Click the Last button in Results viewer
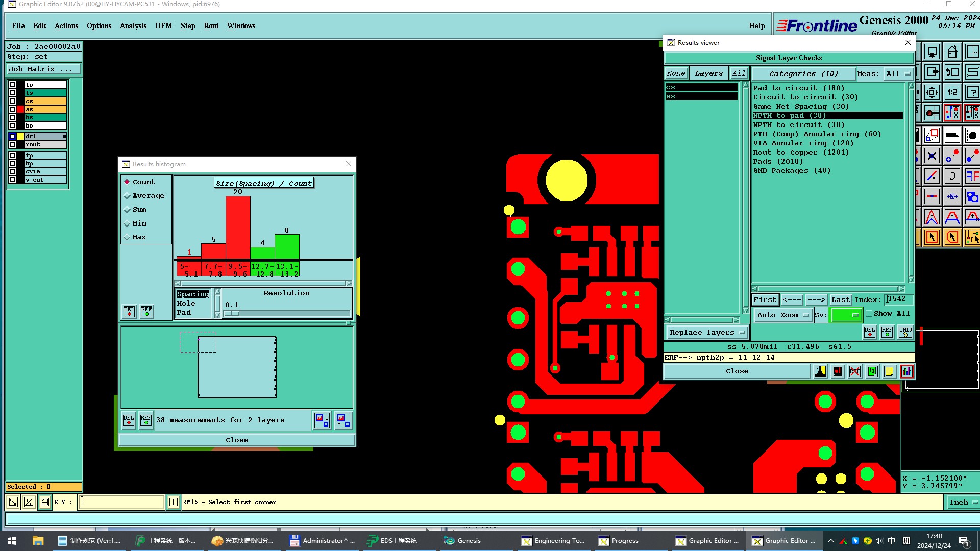The height and width of the screenshot is (551, 980). click(x=840, y=300)
